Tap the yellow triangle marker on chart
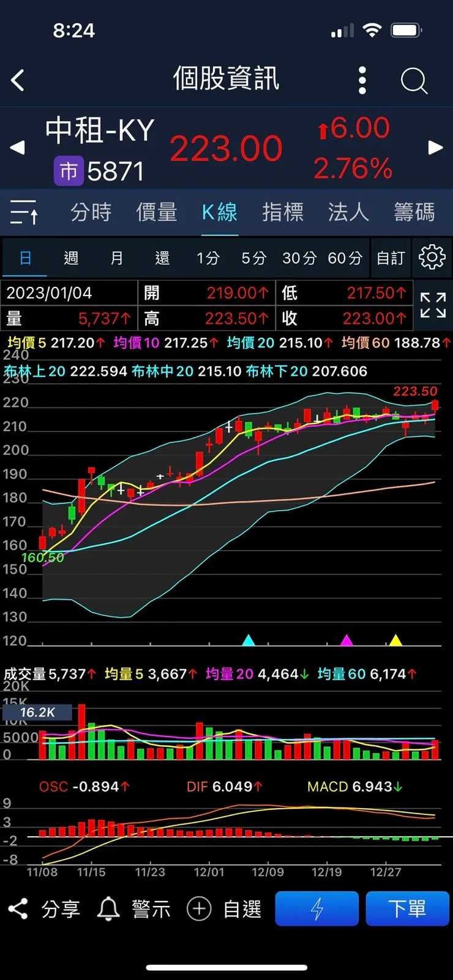The image size is (453, 980). point(395,640)
